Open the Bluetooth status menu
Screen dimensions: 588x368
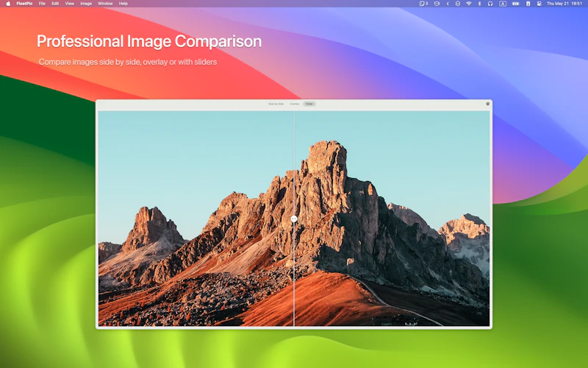coord(479,4)
